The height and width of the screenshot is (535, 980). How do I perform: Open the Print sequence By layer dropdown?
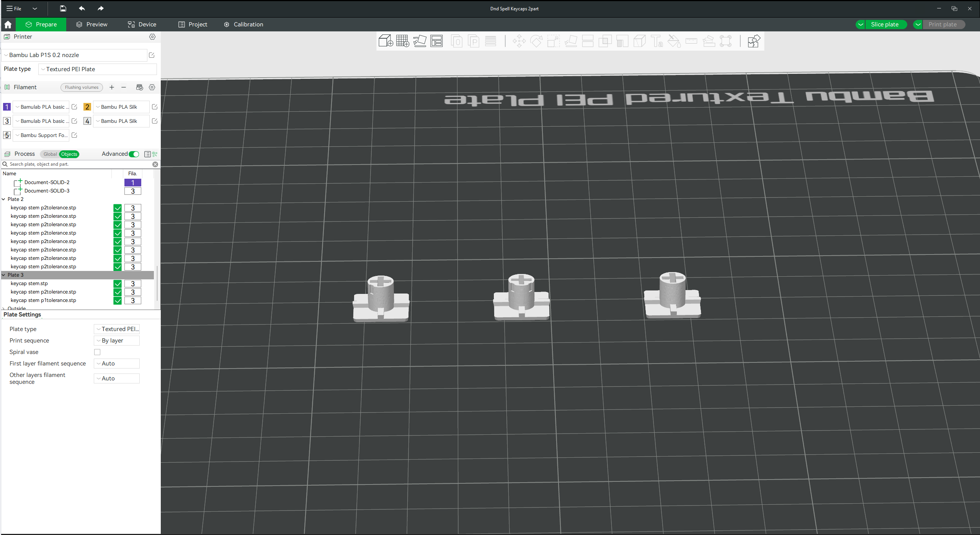(x=117, y=341)
